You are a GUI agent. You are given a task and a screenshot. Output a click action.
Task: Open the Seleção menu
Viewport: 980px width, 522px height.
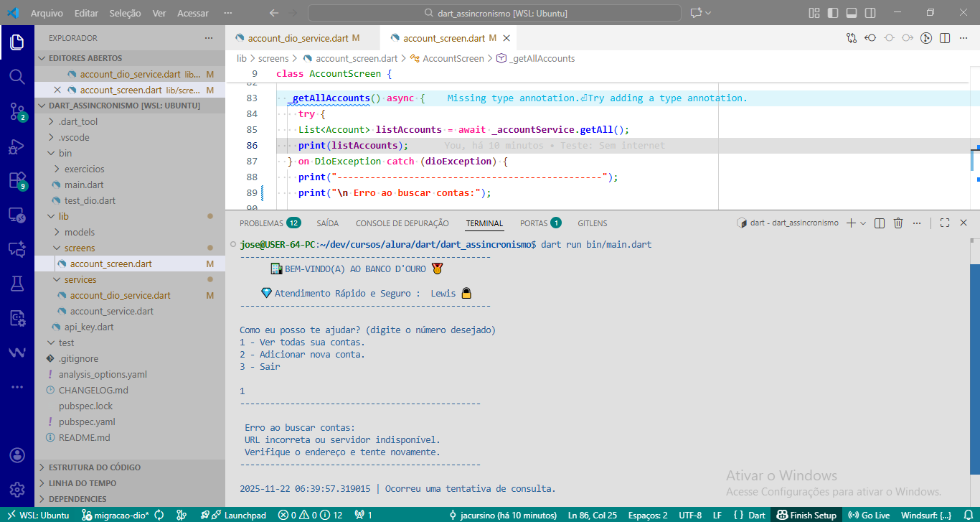125,13
